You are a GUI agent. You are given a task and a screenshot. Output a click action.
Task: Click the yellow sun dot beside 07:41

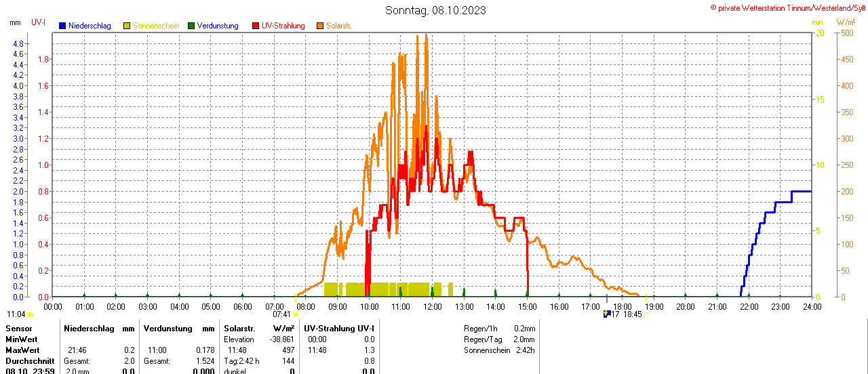pyautogui.click(x=296, y=314)
